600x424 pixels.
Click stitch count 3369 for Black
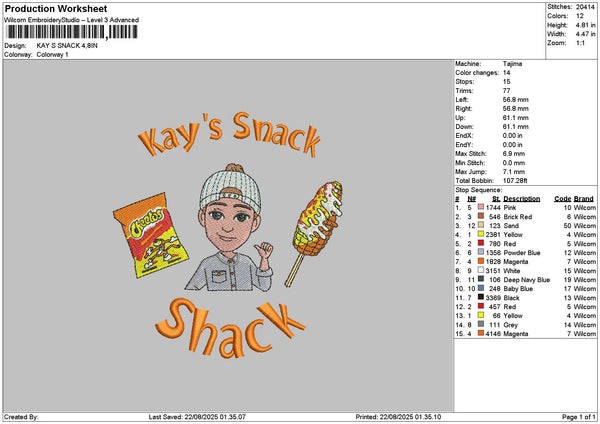pyautogui.click(x=493, y=298)
